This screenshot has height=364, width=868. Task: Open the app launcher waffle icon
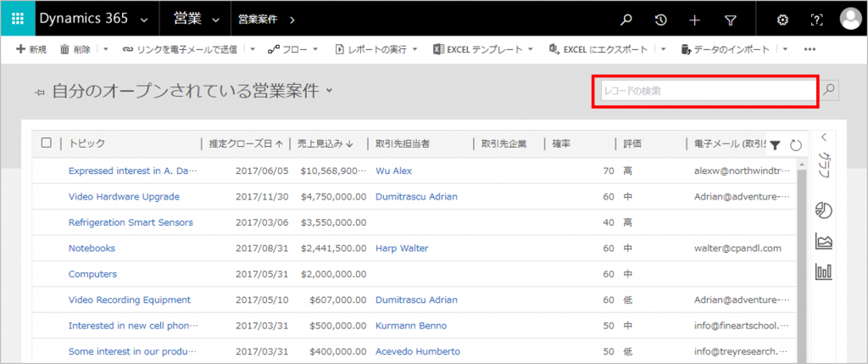point(18,19)
